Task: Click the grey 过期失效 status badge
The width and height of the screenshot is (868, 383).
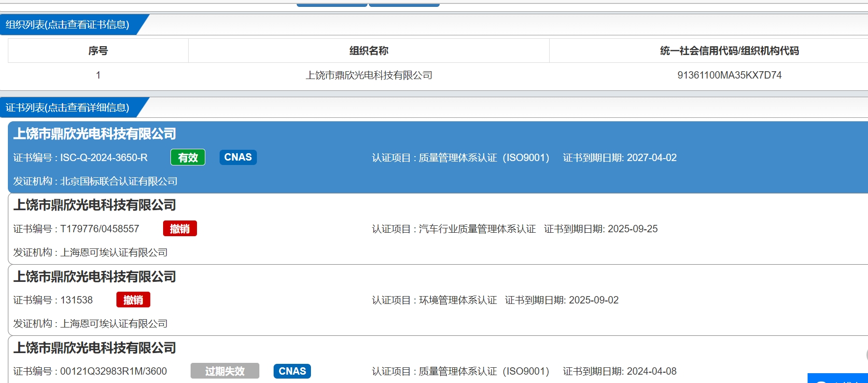Action: coord(225,371)
